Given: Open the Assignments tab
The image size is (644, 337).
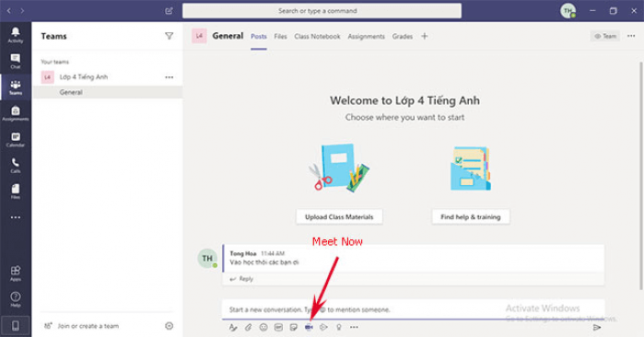Looking at the screenshot, I should click(x=366, y=37).
